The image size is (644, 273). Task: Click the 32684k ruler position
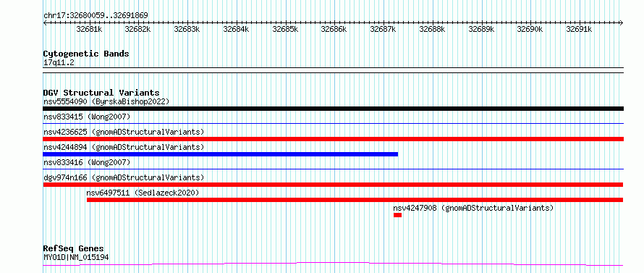236,29
